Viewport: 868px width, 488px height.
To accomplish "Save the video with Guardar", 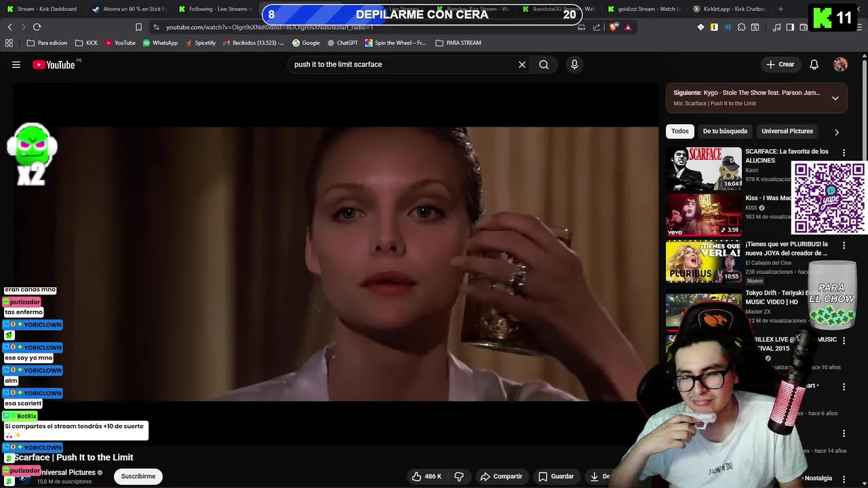I will coord(556,476).
